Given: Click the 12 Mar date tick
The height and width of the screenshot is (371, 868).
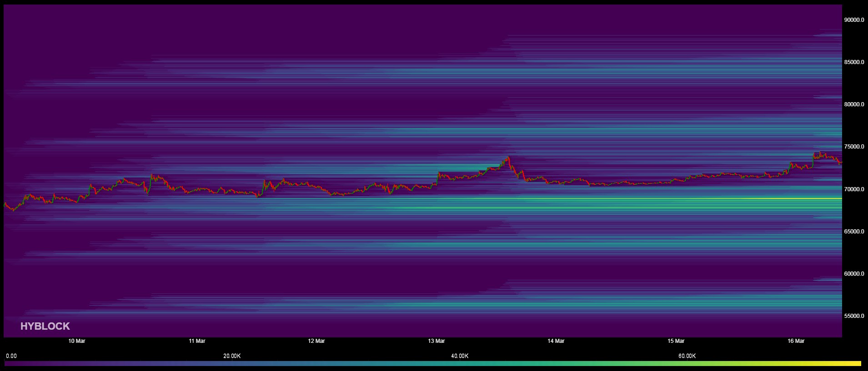Looking at the screenshot, I should (316, 341).
